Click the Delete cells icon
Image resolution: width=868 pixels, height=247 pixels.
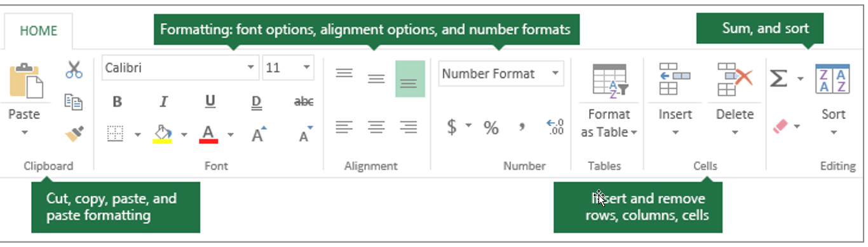point(734,79)
